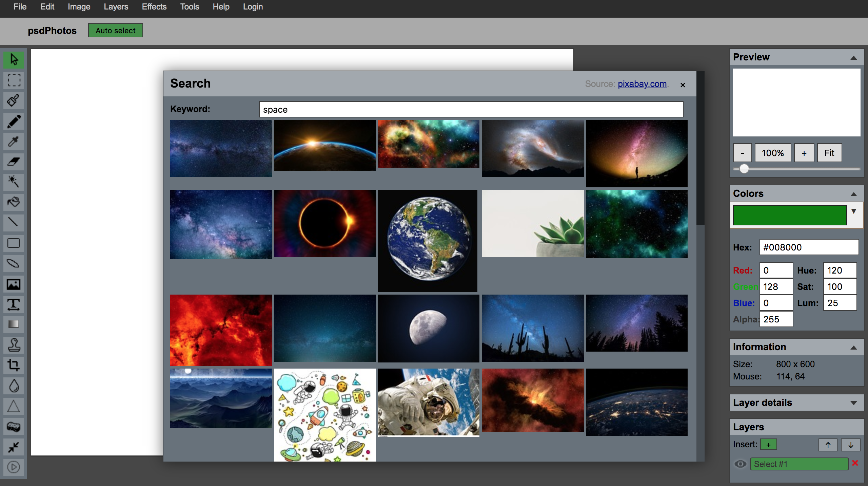This screenshot has height=486, width=868.
Task: Select the Clone stamp tool
Action: (14, 345)
